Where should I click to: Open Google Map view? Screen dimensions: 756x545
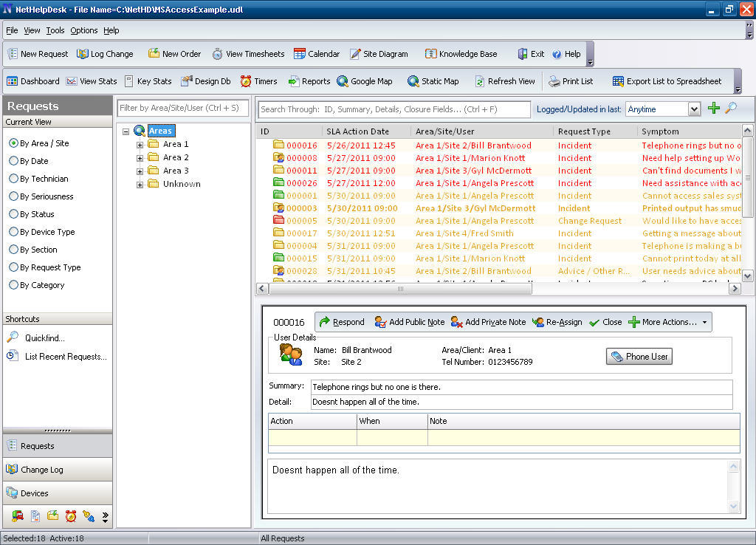[x=365, y=81]
